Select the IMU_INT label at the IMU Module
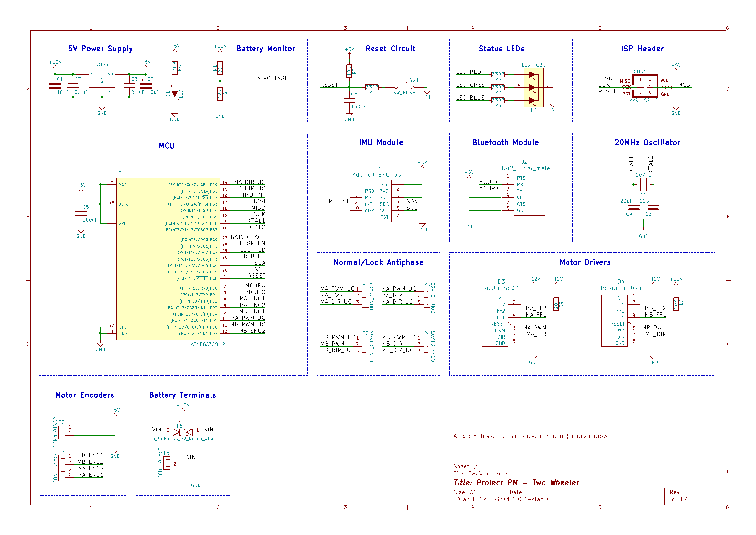756x535 pixels. 338,201
